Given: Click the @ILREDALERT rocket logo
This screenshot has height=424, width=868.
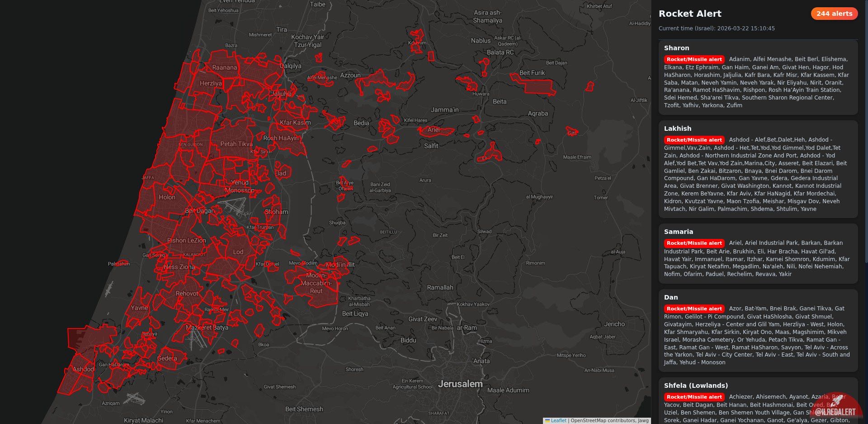Looking at the screenshot, I should coord(836,407).
